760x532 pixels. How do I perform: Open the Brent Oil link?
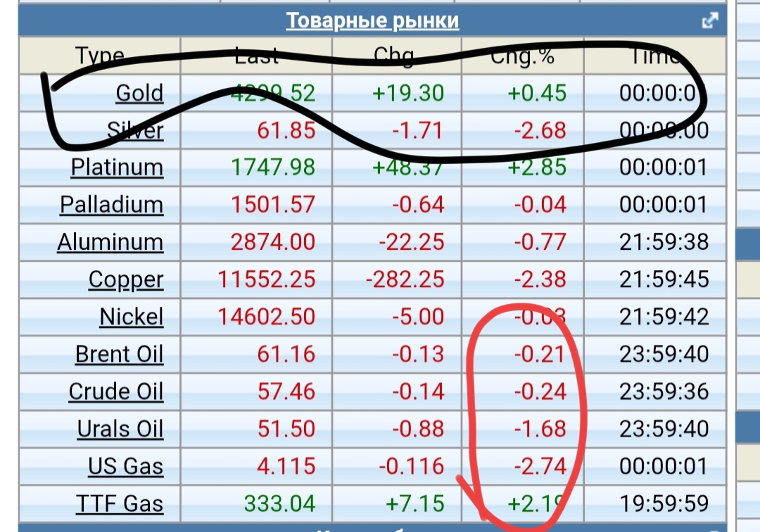click(x=119, y=354)
